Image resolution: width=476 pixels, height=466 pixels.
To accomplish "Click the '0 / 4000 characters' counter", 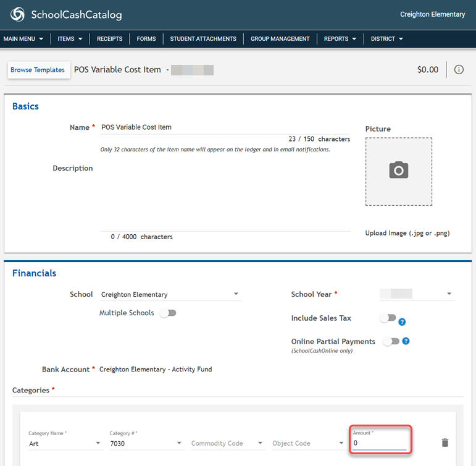I will [x=141, y=237].
